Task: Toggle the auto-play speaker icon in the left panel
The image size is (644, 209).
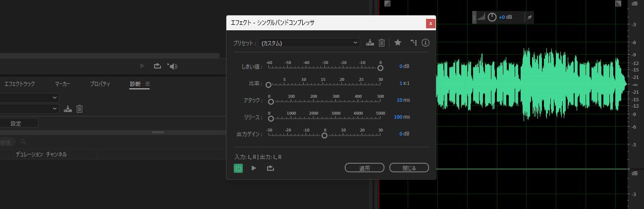Action: coord(172,66)
